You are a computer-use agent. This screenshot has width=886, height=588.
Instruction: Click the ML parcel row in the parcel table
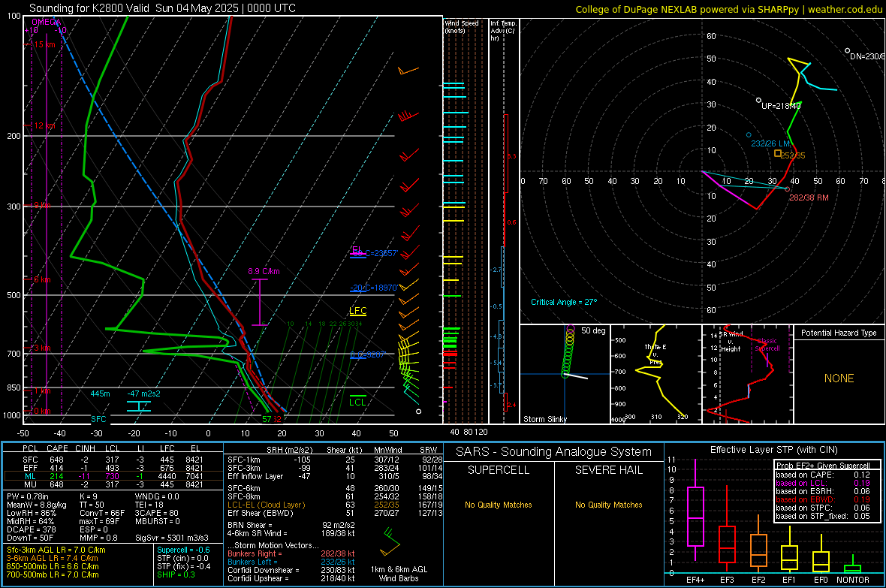(113, 476)
